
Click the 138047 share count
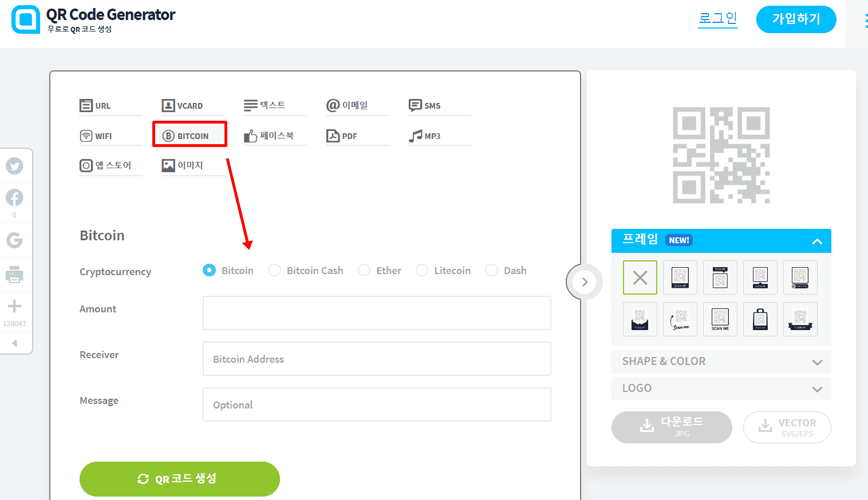pos(14,324)
